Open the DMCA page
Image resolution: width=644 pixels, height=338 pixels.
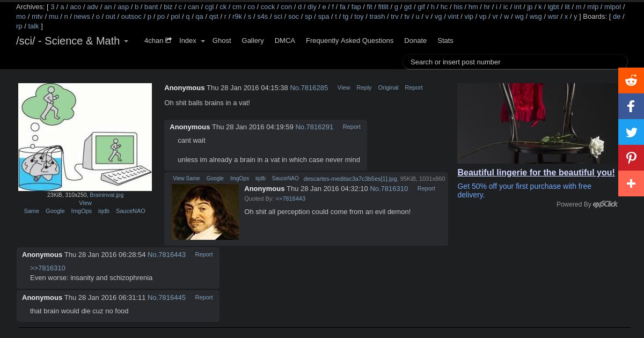tap(285, 40)
